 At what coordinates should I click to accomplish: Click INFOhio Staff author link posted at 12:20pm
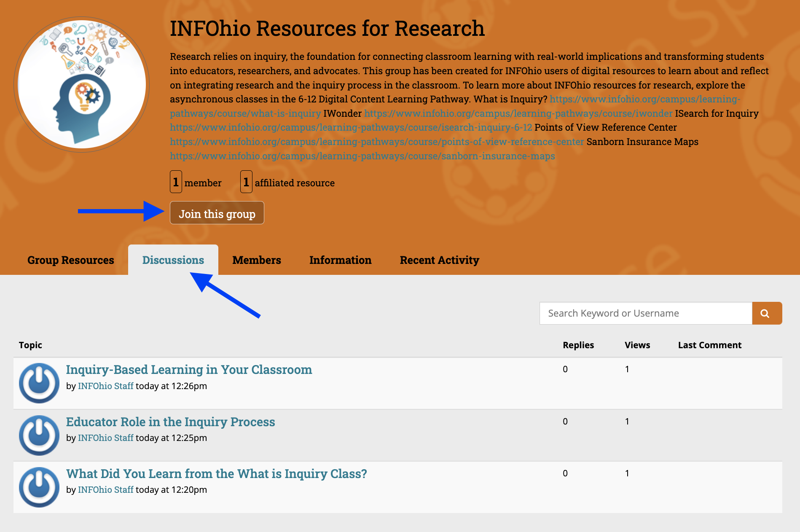tap(106, 490)
